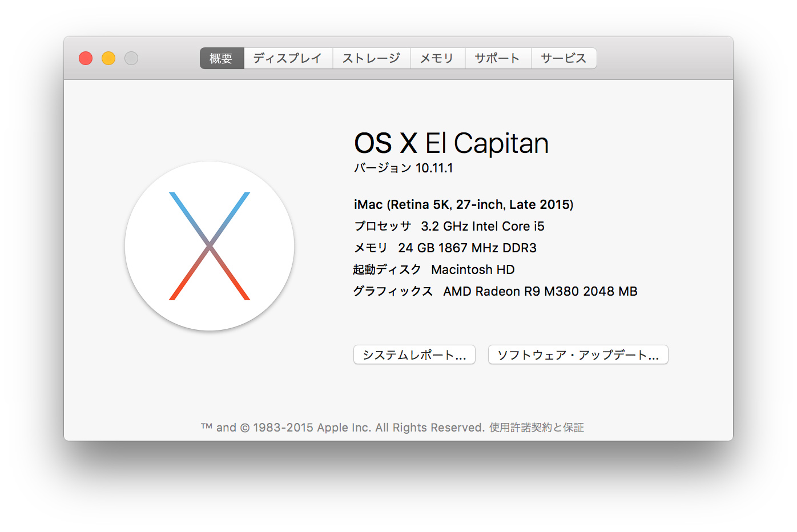The height and width of the screenshot is (532, 797).
Task: Switch to the サービス tab
Action: tap(563, 58)
